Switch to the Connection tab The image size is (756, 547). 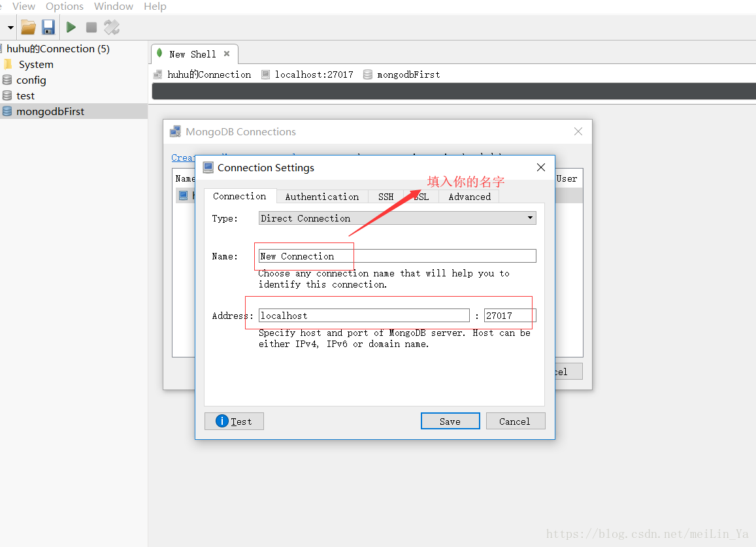(x=240, y=196)
